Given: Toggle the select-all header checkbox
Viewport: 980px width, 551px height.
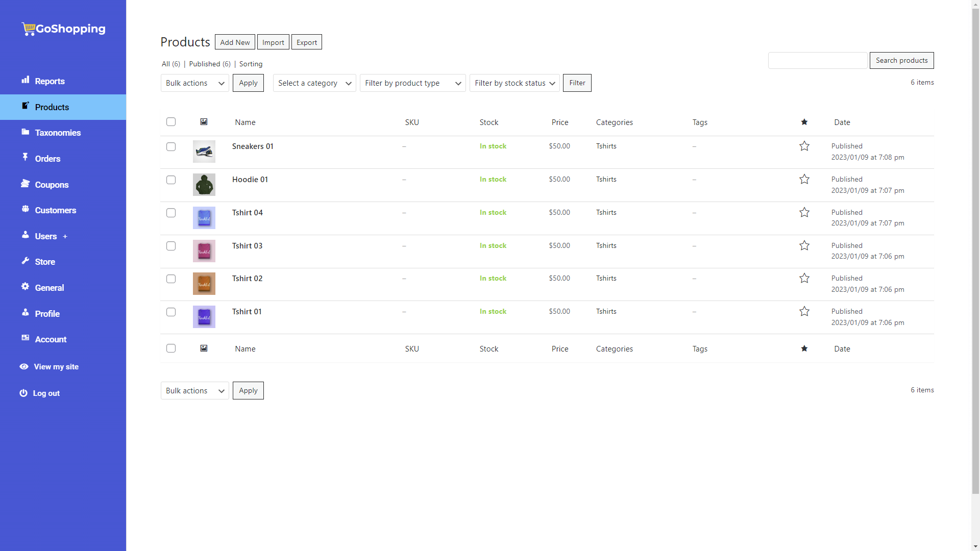Looking at the screenshot, I should pos(171,122).
